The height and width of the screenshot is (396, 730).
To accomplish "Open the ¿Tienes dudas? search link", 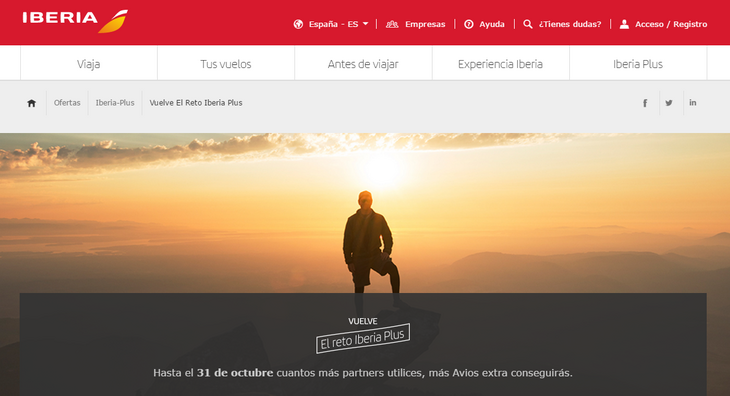I will 570,24.
